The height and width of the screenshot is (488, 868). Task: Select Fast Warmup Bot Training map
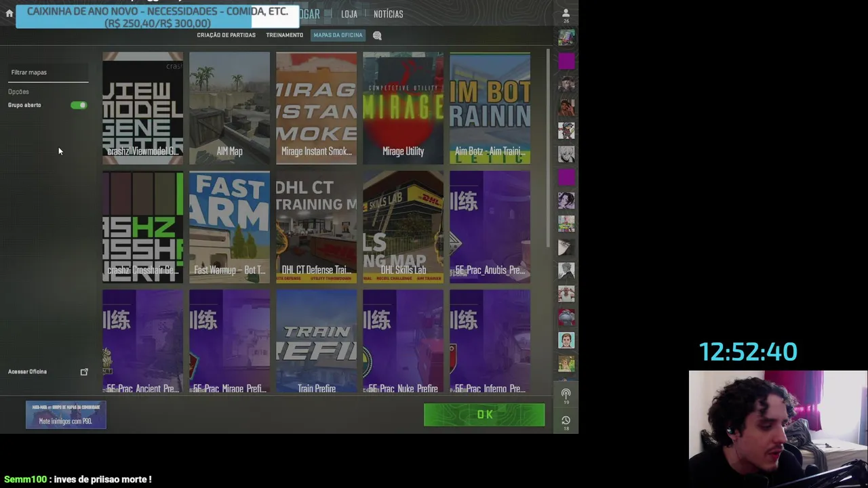(x=229, y=227)
